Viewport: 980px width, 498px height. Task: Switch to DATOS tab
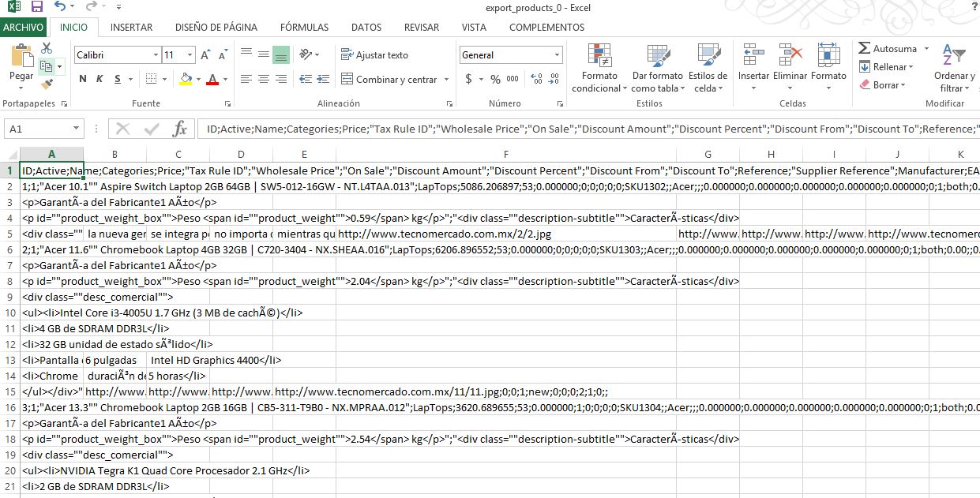366,27
